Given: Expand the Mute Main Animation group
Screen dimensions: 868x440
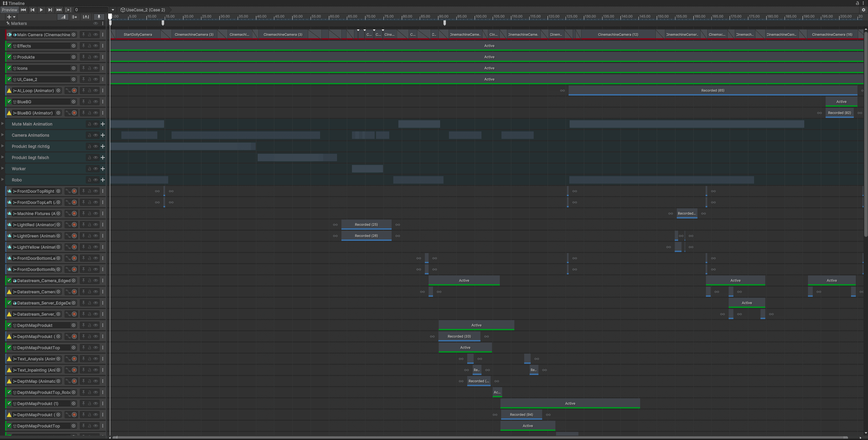Looking at the screenshot, I should 3,124.
